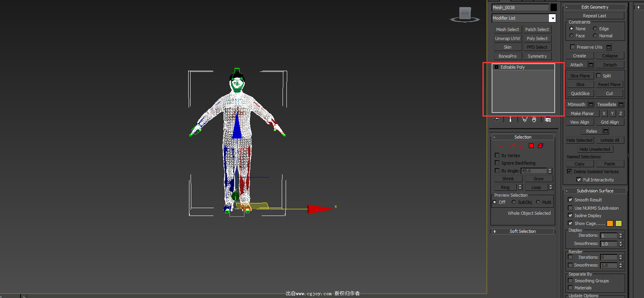Toggle Isoline Display checkbox
The height and width of the screenshot is (298, 644).
tap(570, 216)
